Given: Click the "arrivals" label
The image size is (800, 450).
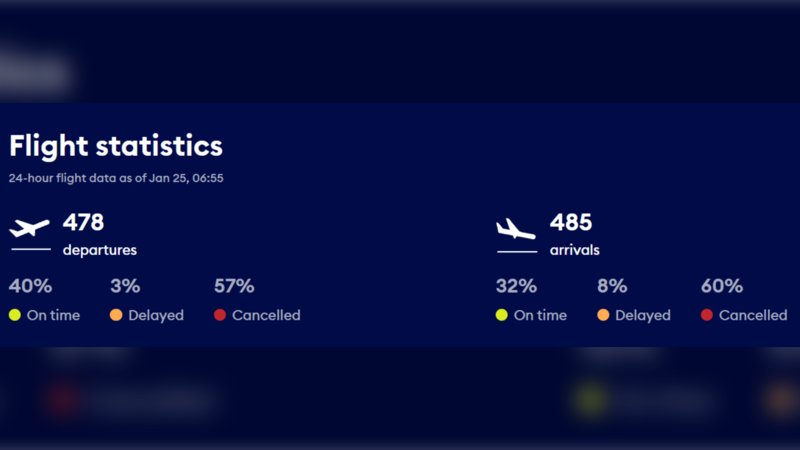Looking at the screenshot, I should tap(575, 250).
